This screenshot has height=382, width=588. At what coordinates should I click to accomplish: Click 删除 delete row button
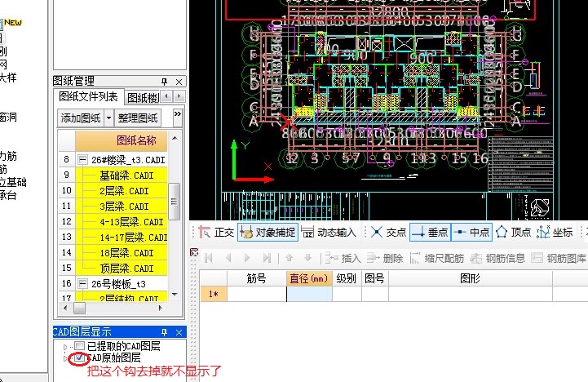click(384, 258)
